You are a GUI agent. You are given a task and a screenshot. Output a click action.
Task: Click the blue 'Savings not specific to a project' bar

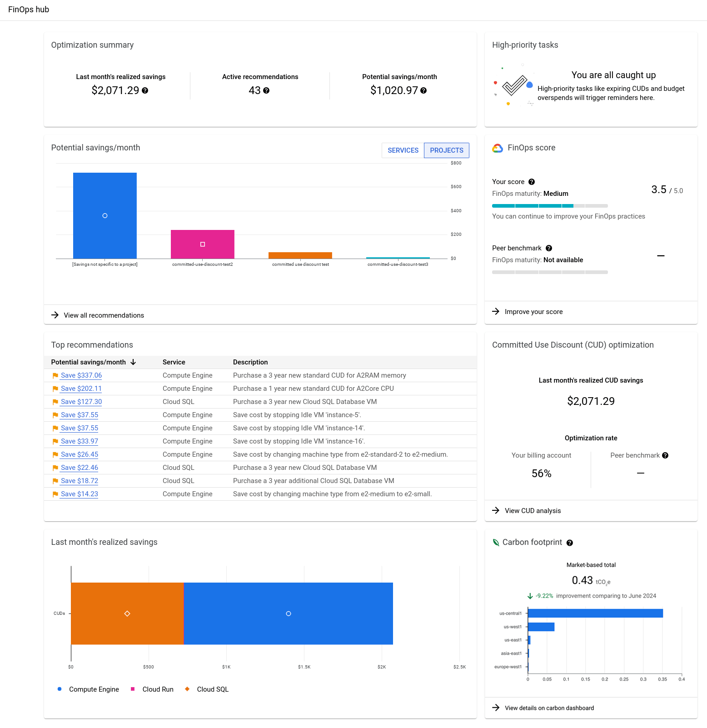(x=105, y=215)
